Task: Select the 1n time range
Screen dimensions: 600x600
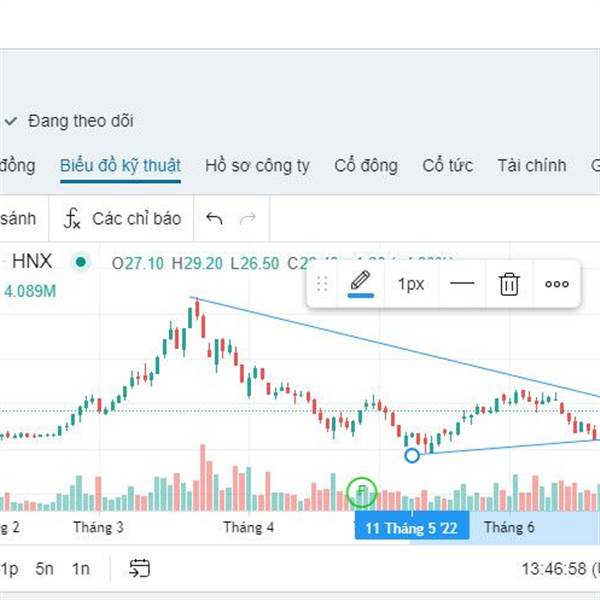Action: 81,569
